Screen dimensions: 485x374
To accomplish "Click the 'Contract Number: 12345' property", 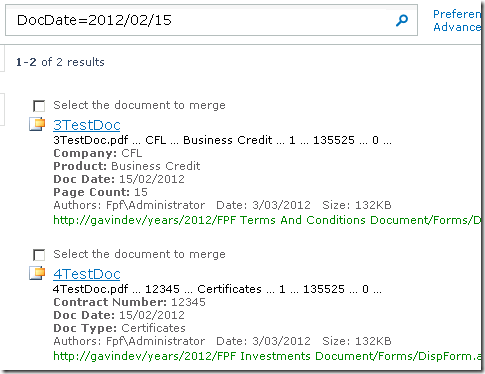I will coord(129,302).
